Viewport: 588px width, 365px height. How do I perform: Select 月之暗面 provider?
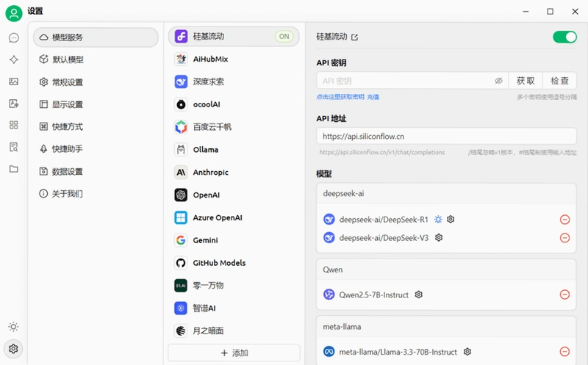click(234, 331)
